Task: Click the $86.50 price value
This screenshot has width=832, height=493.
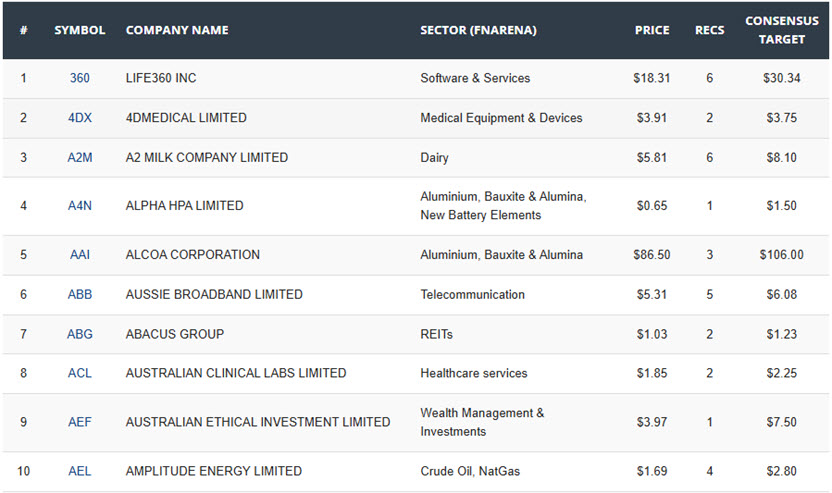Action: (652, 255)
